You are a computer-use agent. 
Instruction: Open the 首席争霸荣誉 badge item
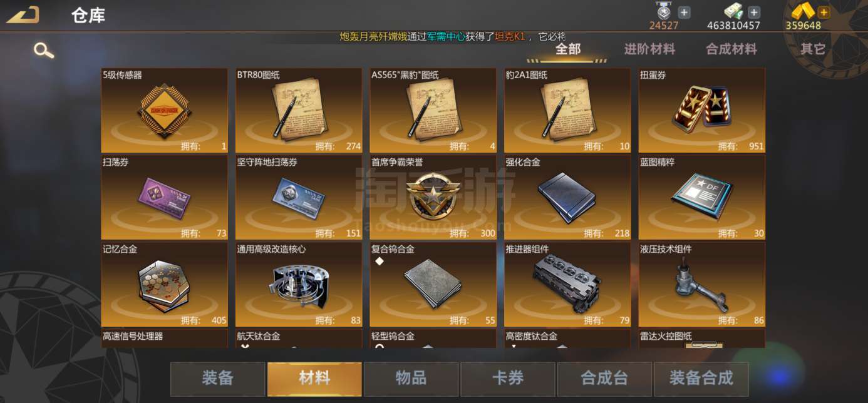pyautogui.click(x=433, y=198)
